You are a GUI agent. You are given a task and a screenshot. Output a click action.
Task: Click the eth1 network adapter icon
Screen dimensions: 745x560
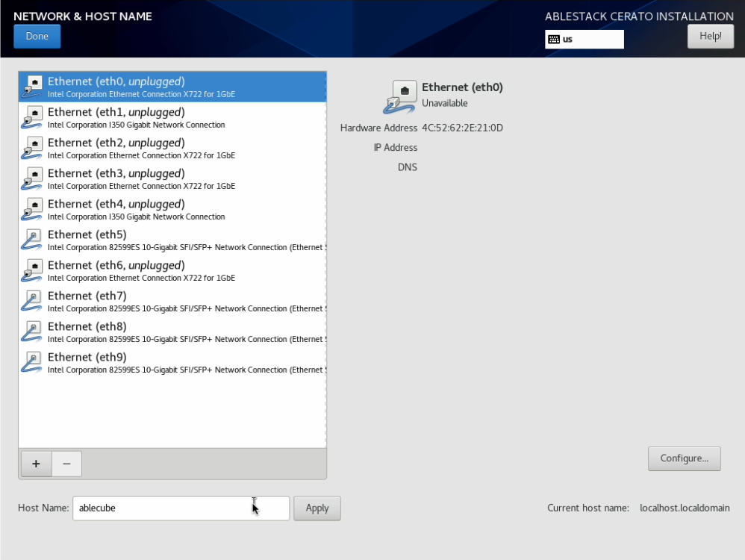click(x=32, y=117)
